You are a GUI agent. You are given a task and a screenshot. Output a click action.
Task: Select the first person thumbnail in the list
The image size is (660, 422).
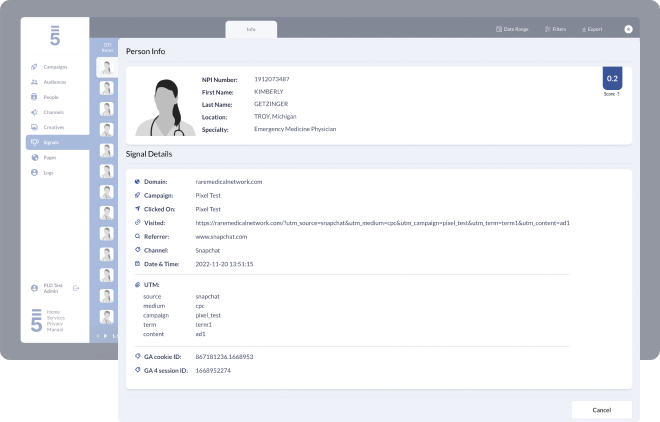pyautogui.click(x=105, y=67)
